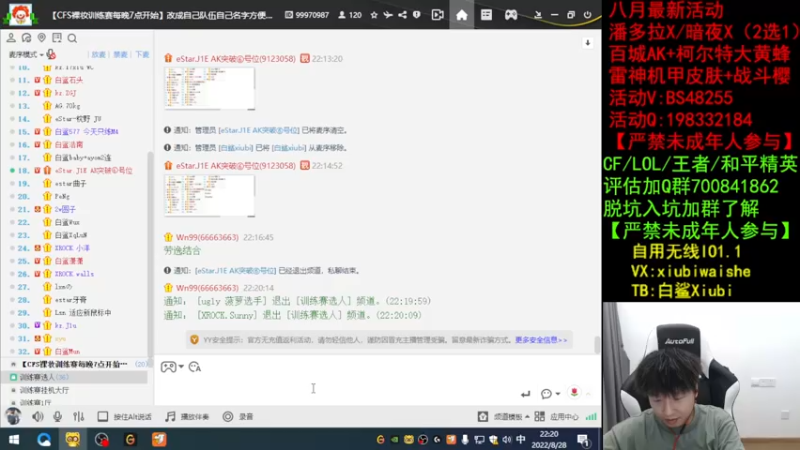This screenshot has width=800, height=450.
Task: Click the airplane channel jump icon
Action: 388,15
